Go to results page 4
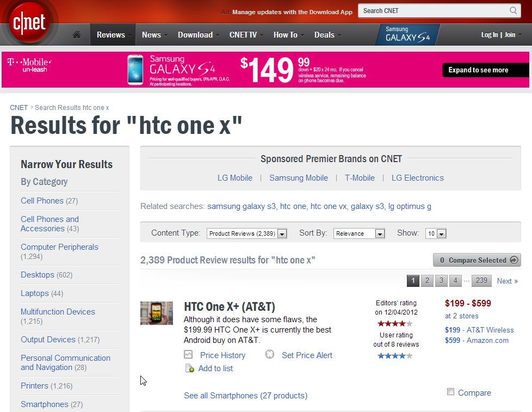This screenshot has width=532, height=412. coord(455,281)
